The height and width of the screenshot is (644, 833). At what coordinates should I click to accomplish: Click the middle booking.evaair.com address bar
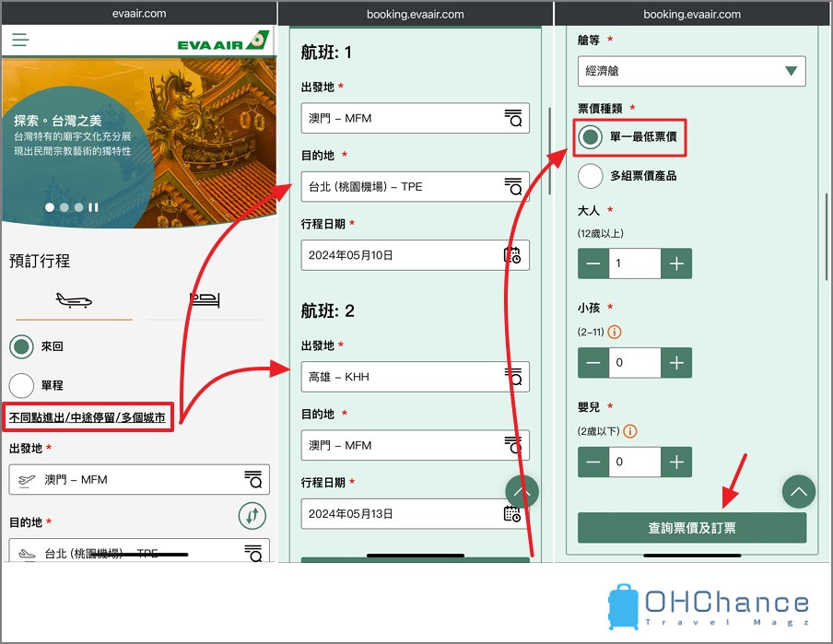[x=415, y=14]
